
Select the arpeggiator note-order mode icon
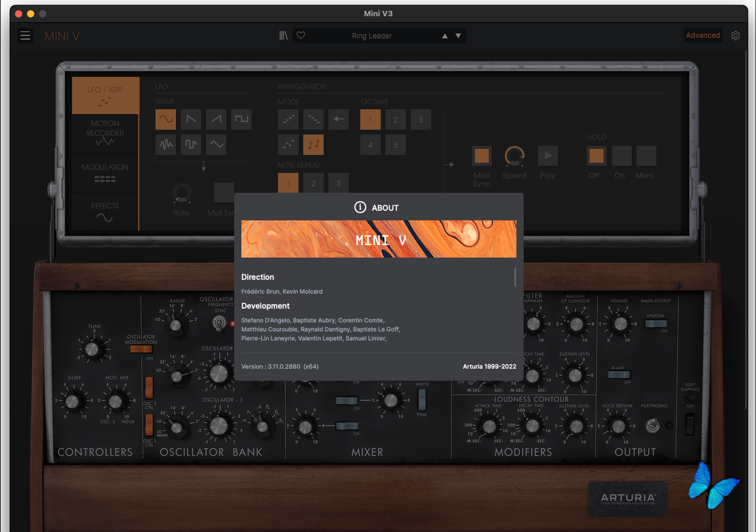coord(313,145)
